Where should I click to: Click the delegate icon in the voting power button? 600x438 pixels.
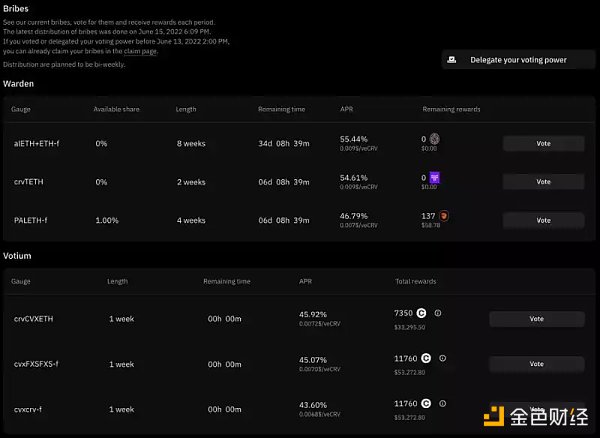pyautogui.click(x=452, y=60)
